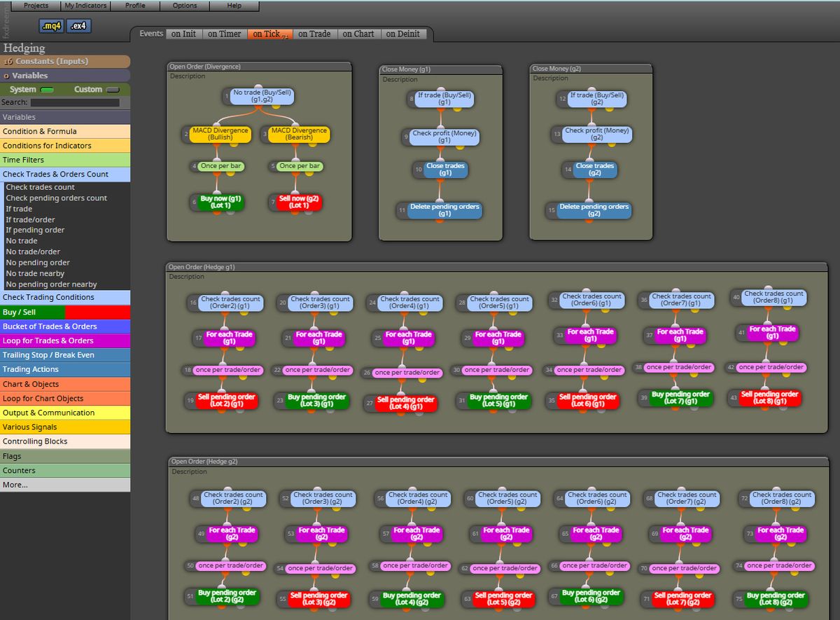Select the Delete pending orders (g2) block
840x620 pixels.
[x=594, y=210]
